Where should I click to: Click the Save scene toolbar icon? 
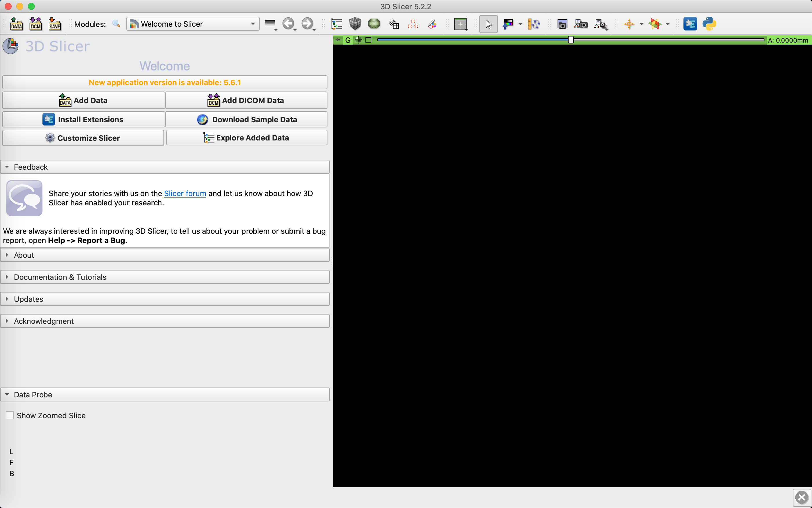point(55,24)
